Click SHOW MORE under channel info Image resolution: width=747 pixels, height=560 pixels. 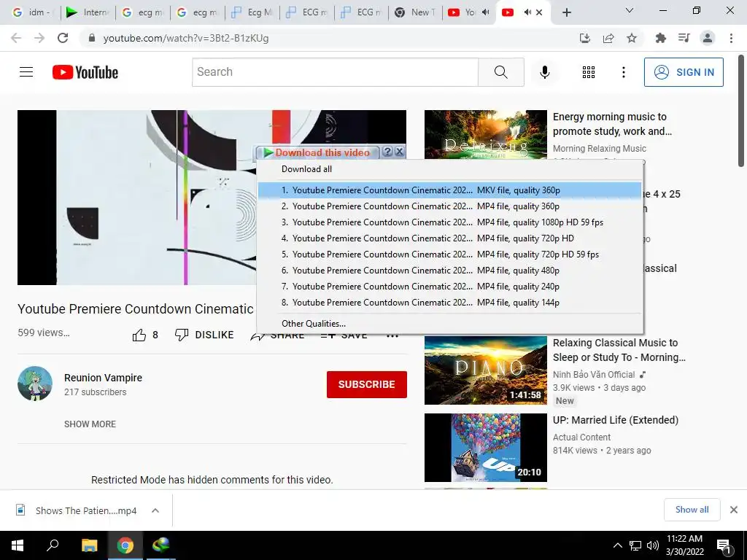tap(90, 424)
